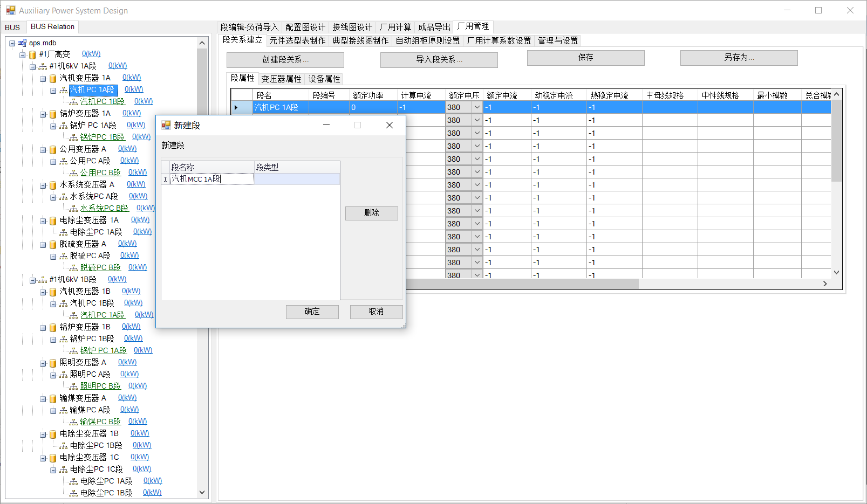The height and width of the screenshot is (504, 867).
Task: Click the transformer icon beside 锅炉变压器 1A
Action: (53, 114)
